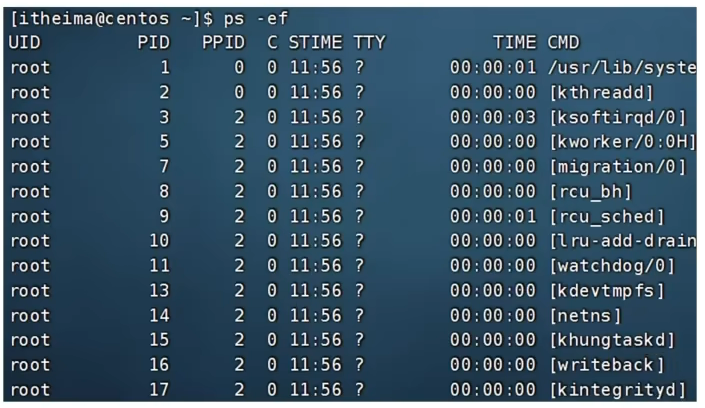Click the [rcu_sched] process name
The width and height of the screenshot is (705, 408).
[x=606, y=216]
